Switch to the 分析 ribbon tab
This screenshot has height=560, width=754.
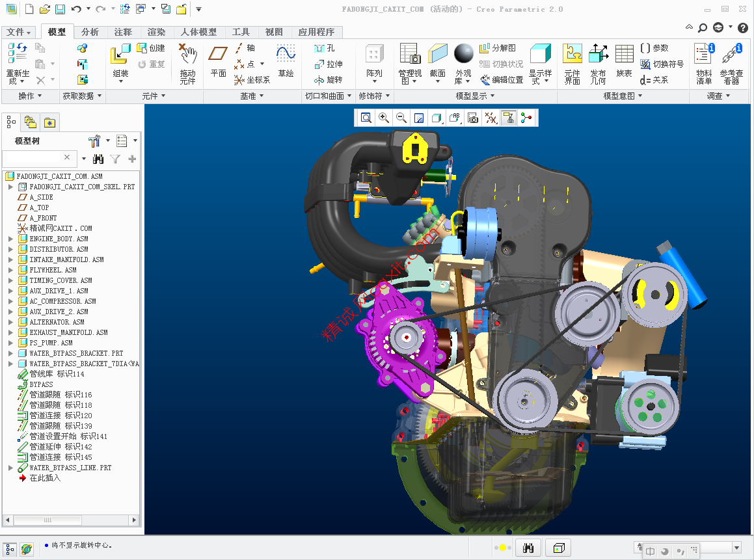[x=90, y=32]
